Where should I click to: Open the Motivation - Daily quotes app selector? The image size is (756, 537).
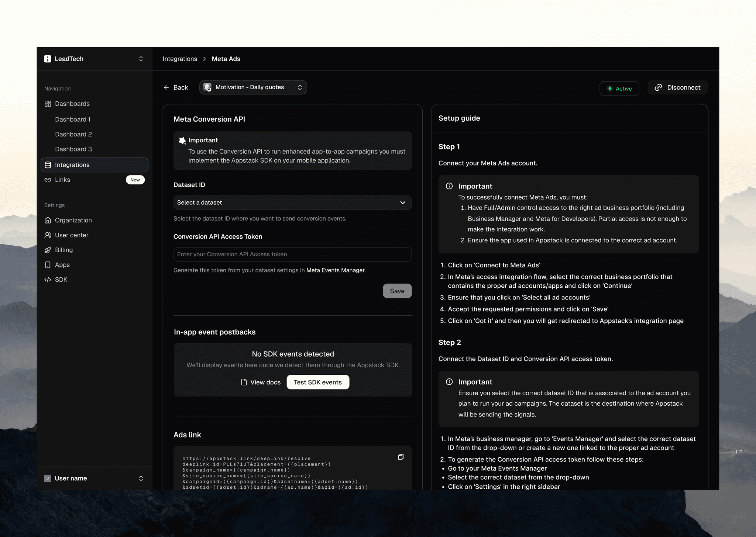point(253,87)
